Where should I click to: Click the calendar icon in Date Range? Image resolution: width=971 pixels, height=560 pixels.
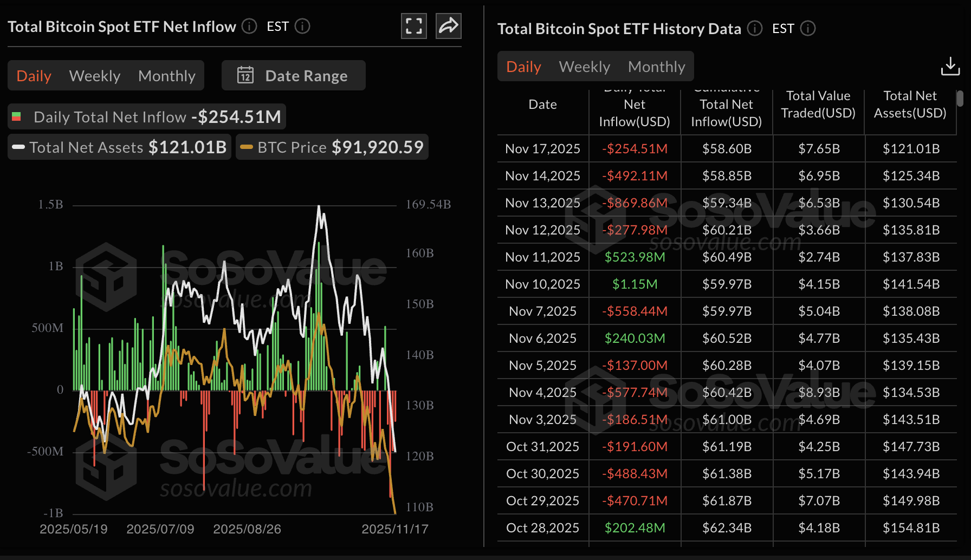245,75
